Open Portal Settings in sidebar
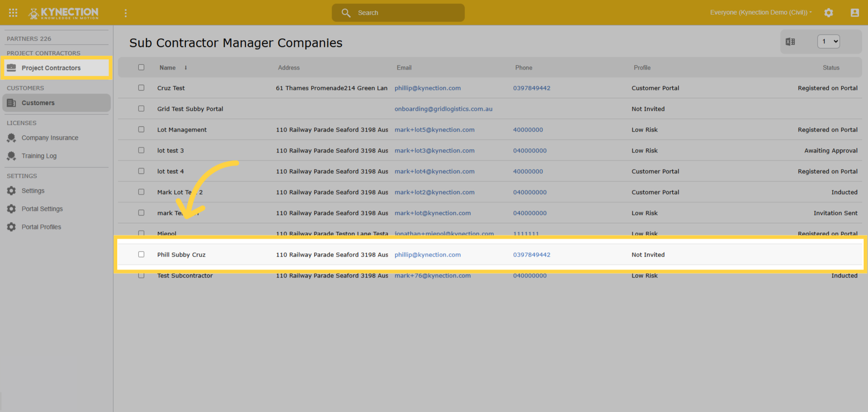868x412 pixels. [42, 209]
